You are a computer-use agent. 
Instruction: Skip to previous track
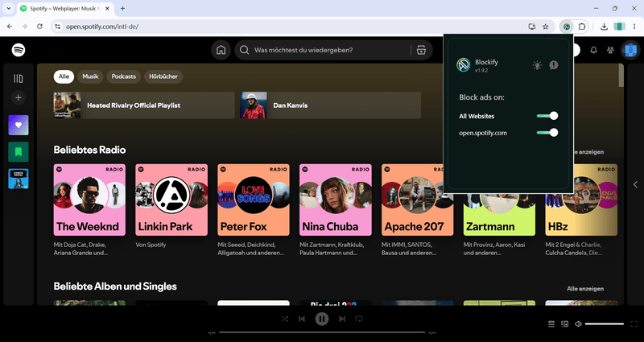[302, 319]
